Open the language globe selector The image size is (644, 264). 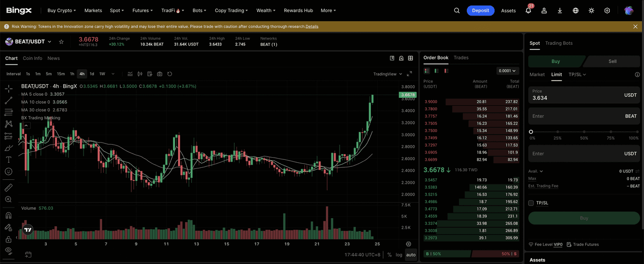pos(576,11)
